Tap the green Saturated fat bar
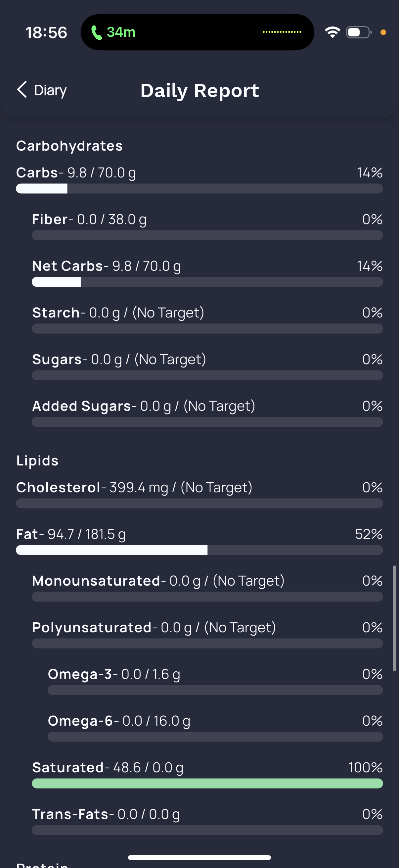The image size is (399, 868). pos(207,784)
